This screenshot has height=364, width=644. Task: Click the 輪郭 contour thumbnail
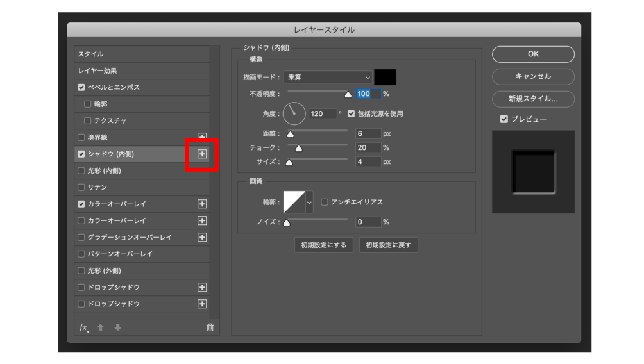(x=294, y=202)
